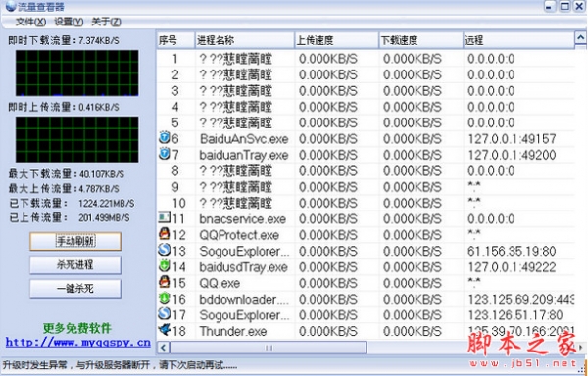This screenshot has height=376, width=588.
Task: Click the bddownloader green shield icon
Action: coord(165,298)
